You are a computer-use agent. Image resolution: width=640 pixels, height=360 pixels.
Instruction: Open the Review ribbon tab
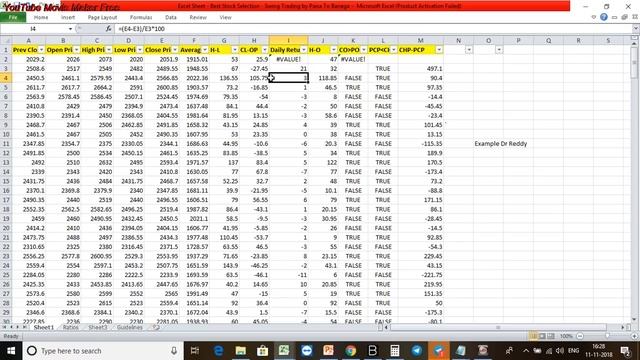click(x=198, y=17)
